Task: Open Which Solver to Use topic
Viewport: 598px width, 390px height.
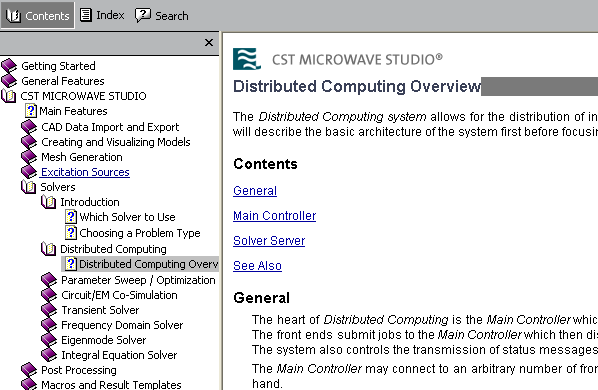Action: [127, 217]
